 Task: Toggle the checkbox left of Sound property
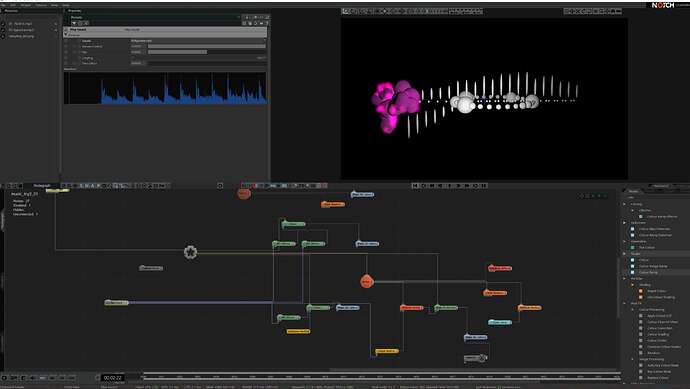point(66,40)
